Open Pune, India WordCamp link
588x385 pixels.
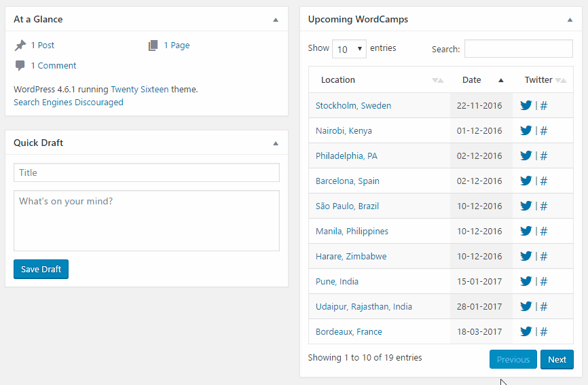[337, 282]
